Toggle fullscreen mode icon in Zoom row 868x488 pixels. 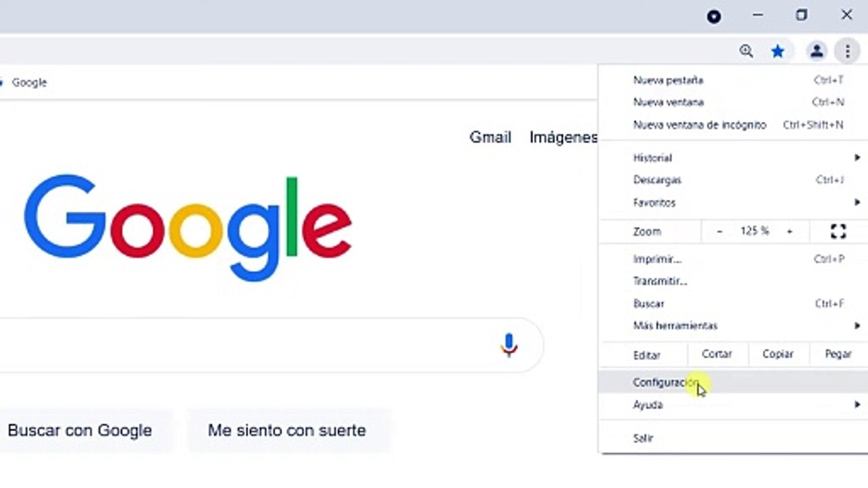pyautogui.click(x=838, y=231)
